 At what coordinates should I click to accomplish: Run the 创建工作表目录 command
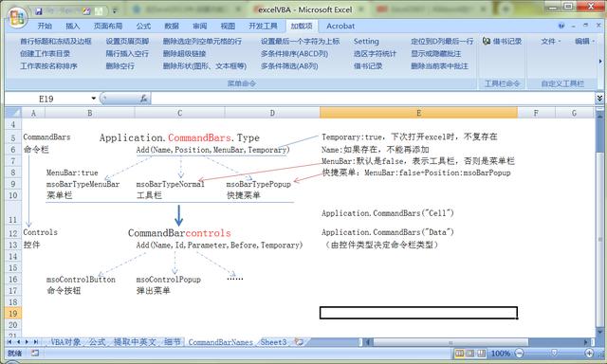(x=45, y=54)
